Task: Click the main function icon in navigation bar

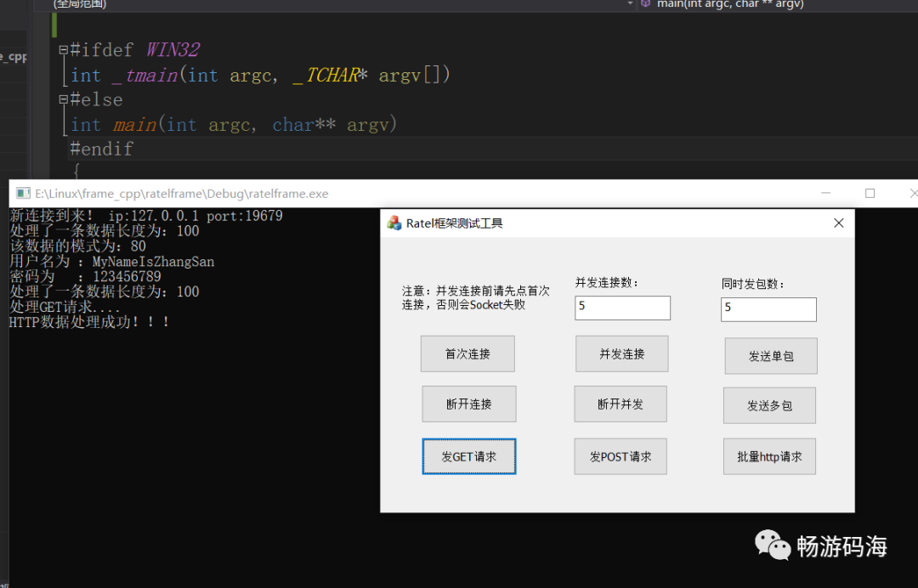Action: pyautogui.click(x=646, y=4)
